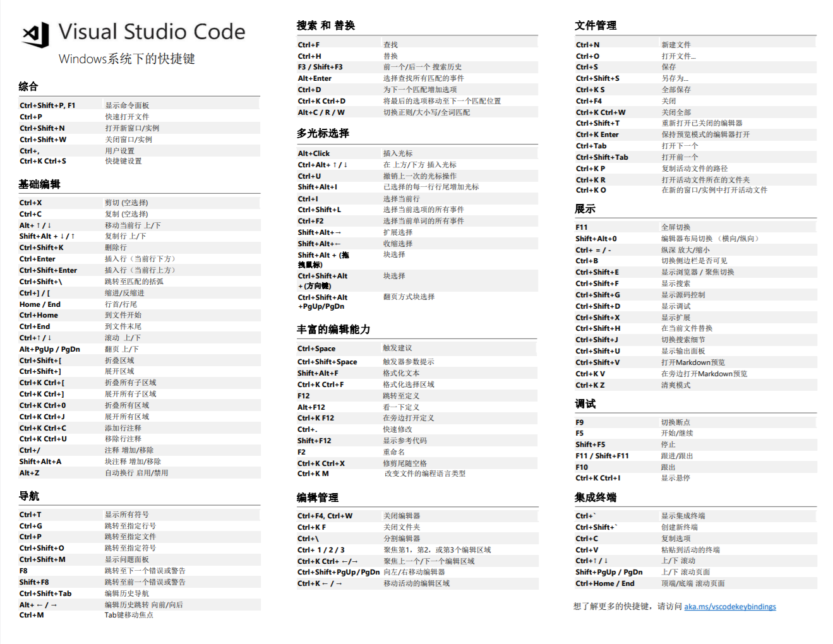Click the '编辑管理' section heading
The image size is (833, 644).
(318, 498)
